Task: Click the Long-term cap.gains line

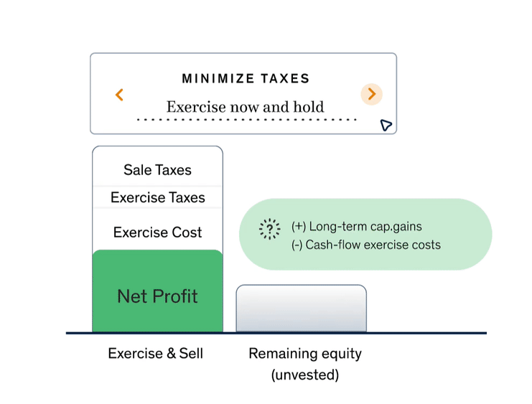Action: click(356, 226)
